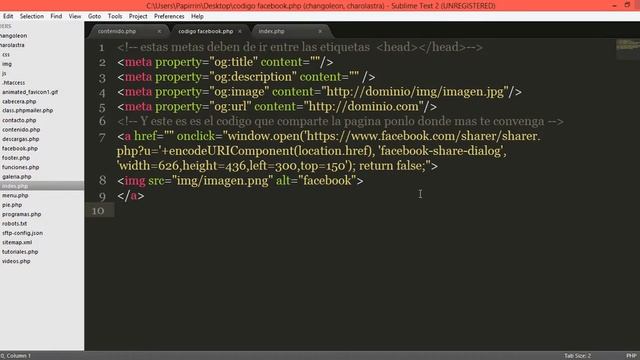Click the facebook sharer URL text
The width and height of the screenshot is (640, 360).
422,136
